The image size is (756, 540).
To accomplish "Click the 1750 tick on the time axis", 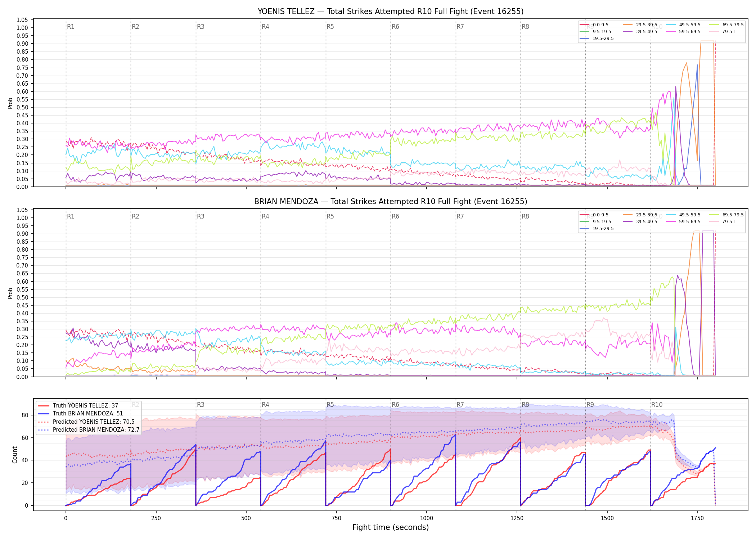I will coord(697,518).
